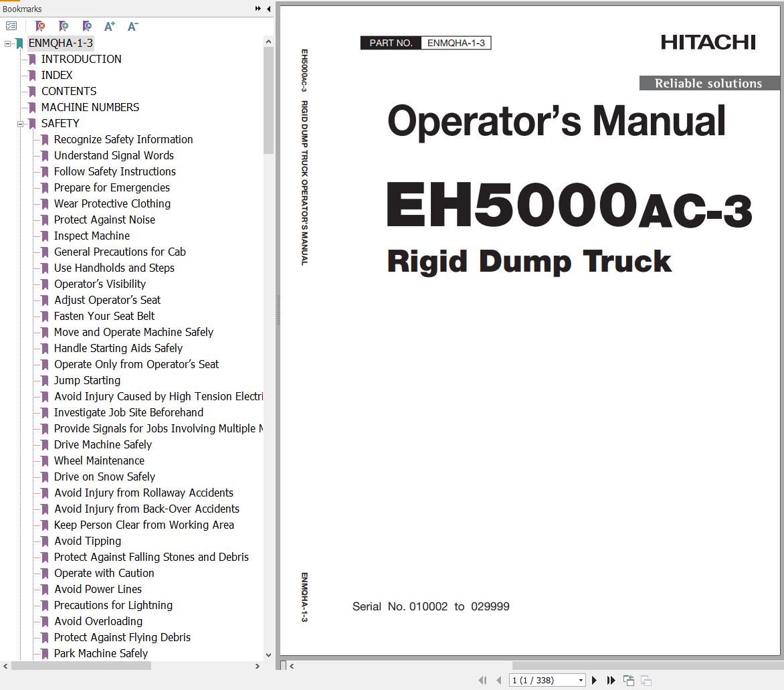784x690 pixels.
Task: Collapse the ENMQHA-1-3 root bookmark
Action: (x=7, y=44)
